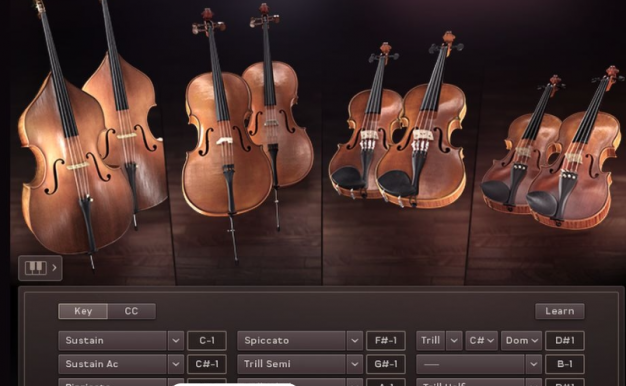This screenshot has width=626, height=386.
Task: Expand the arrow next to Sustain
Action: tap(176, 340)
